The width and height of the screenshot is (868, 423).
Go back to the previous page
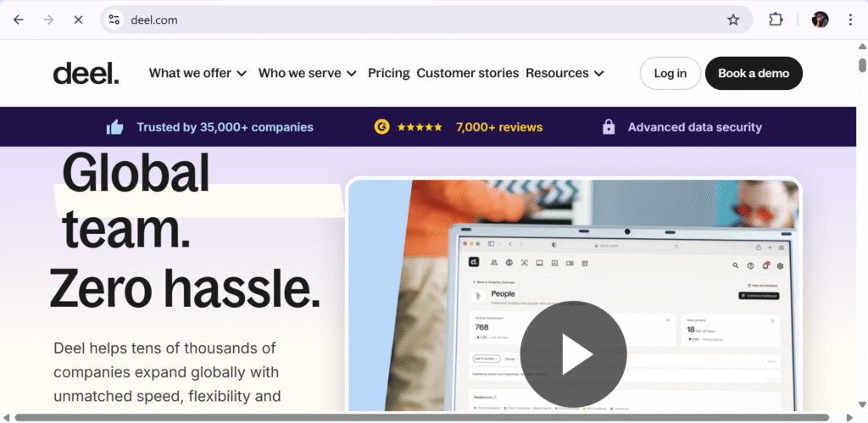(x=19, y=20)
